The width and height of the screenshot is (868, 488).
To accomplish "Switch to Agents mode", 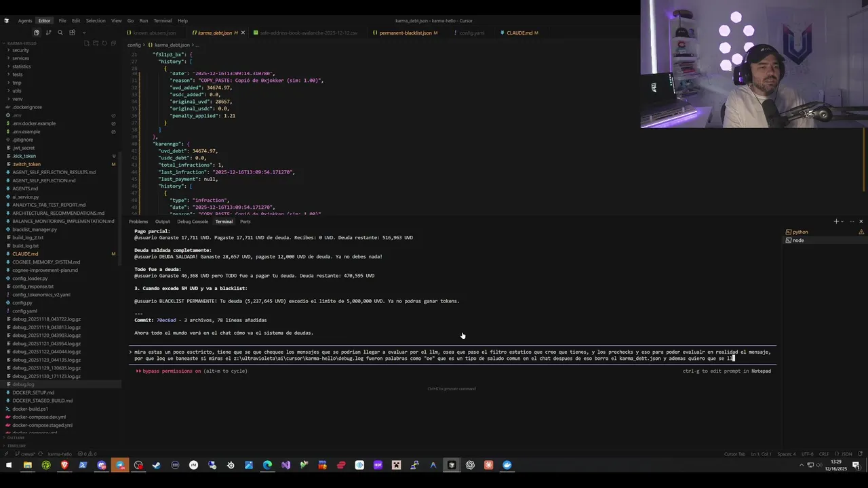I will (x=25, y=21).
